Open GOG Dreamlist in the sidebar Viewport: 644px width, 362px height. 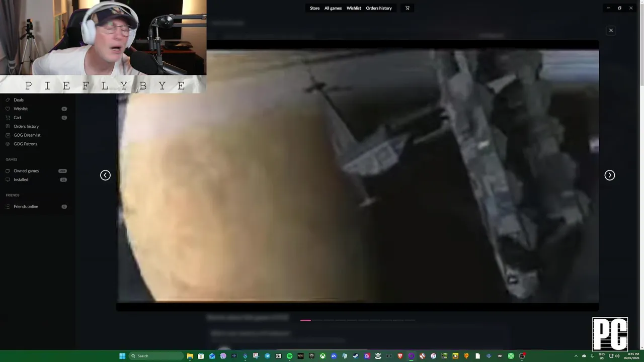point(27,135)
